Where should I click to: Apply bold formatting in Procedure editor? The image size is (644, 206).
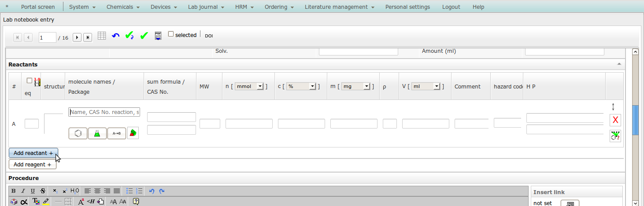[14, 191]
